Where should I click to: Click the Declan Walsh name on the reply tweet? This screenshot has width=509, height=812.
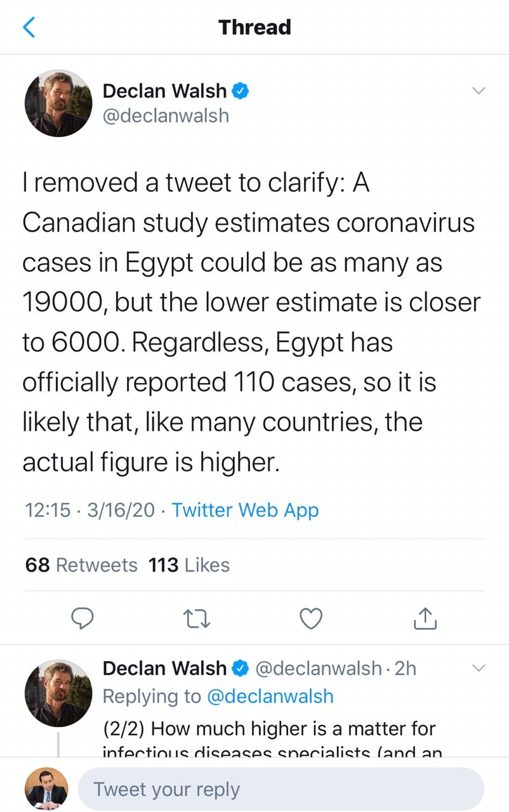pos(164,668)
